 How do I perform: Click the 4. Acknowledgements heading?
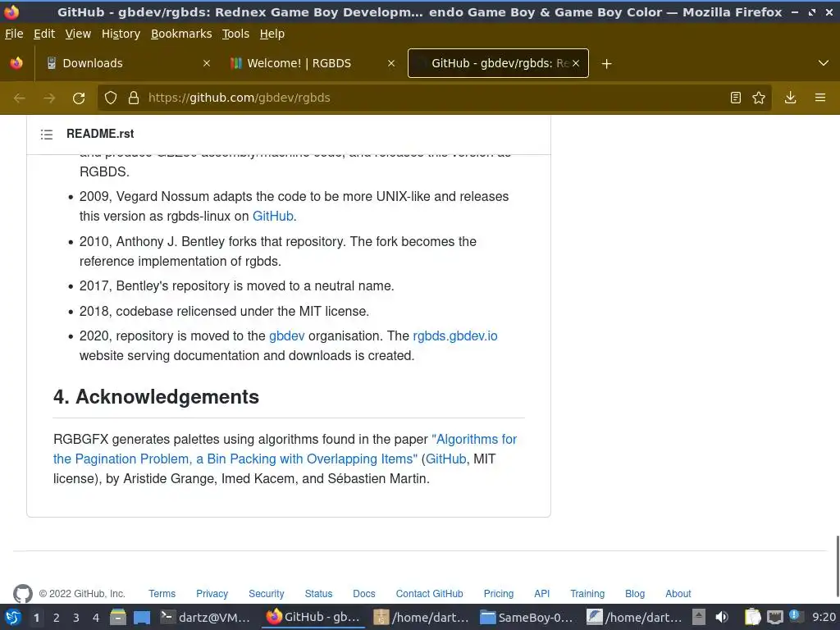156,397
